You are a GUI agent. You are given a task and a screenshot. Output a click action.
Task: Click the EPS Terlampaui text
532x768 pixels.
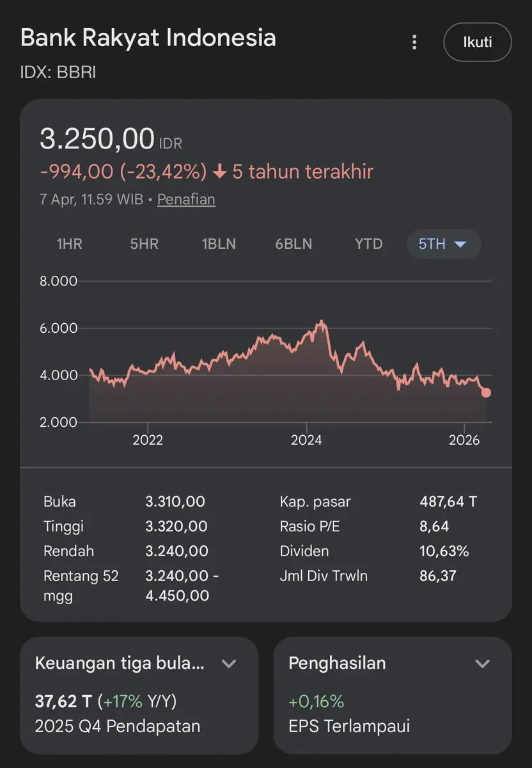click(x=349, y=726)
